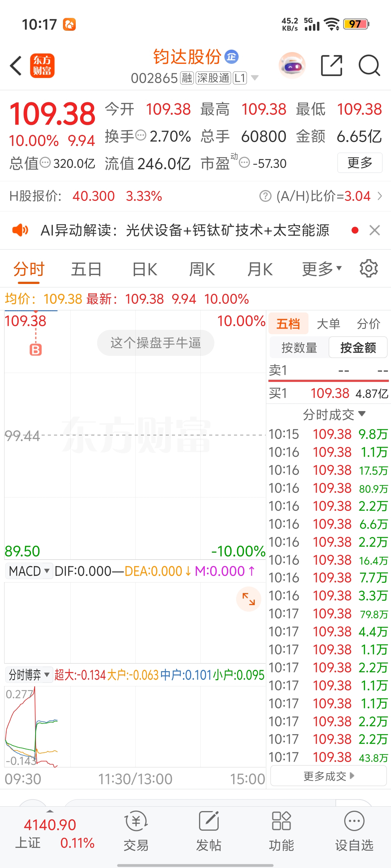Tap the 10:15 9.8万 trade row
The width and height of the screenshot is (391, 868).
[329, 434]
